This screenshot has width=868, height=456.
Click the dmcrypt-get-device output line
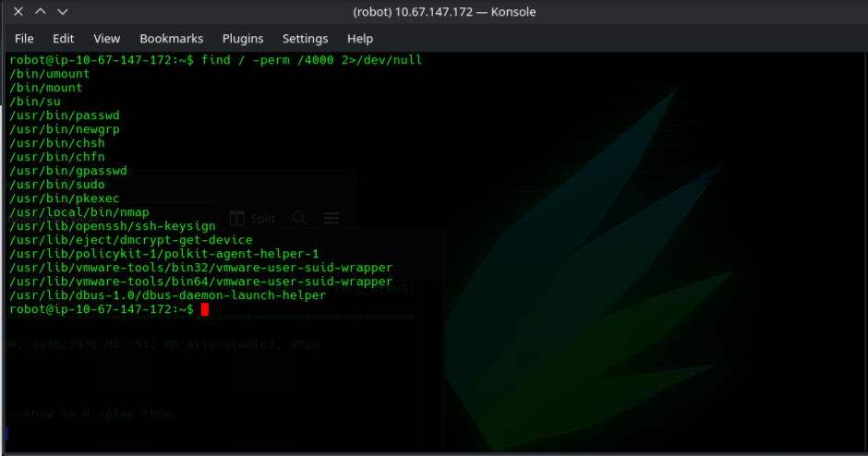130,240
